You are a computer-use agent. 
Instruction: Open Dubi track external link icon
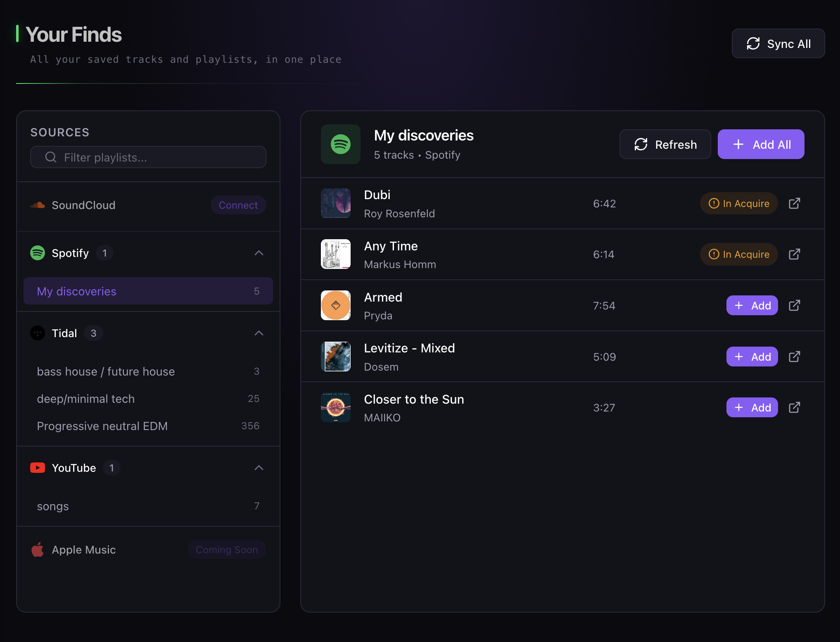[794, 203]
